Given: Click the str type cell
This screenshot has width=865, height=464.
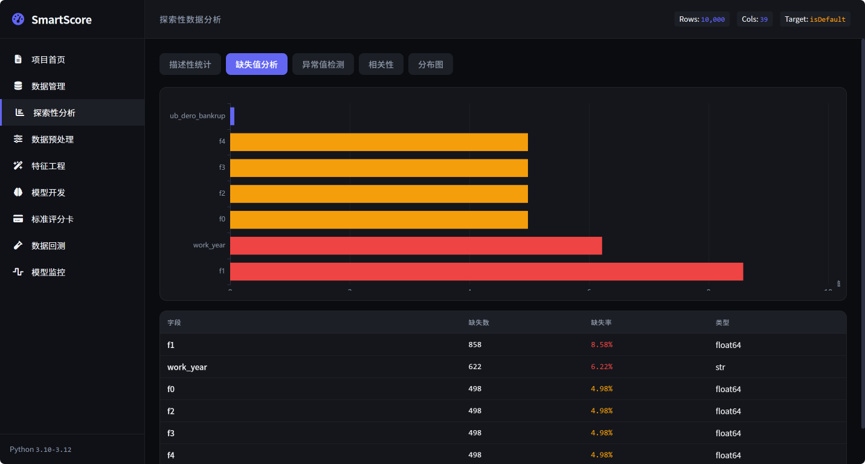Looking at the screenshot, I should click(x=720, y=367).
